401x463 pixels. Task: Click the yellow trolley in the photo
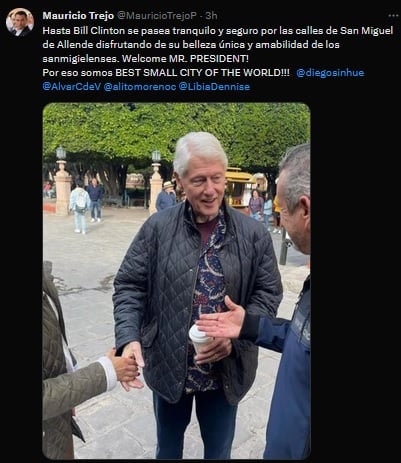point(241,187)
